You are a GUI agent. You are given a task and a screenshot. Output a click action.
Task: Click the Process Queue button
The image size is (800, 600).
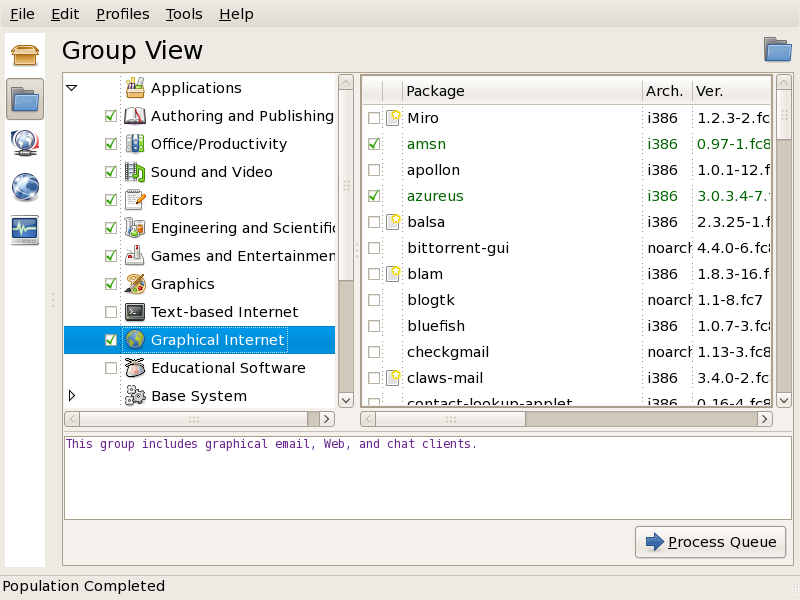[710, 542]
